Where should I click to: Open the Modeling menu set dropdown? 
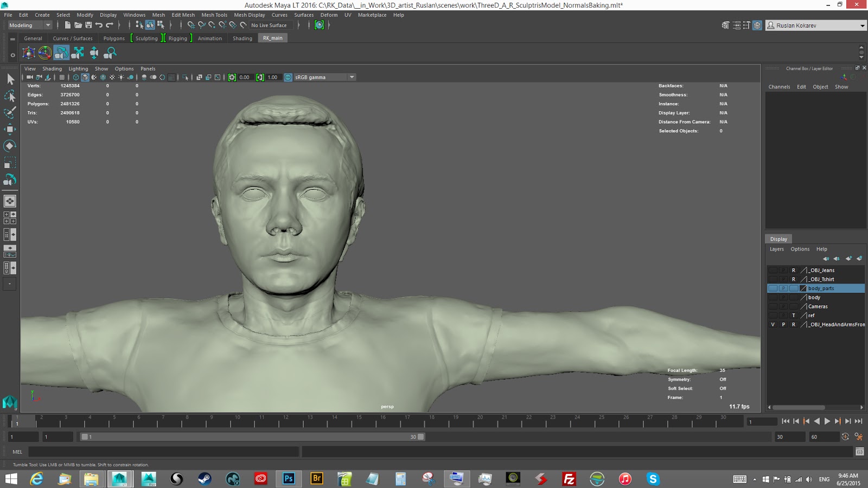click(30, 25)
